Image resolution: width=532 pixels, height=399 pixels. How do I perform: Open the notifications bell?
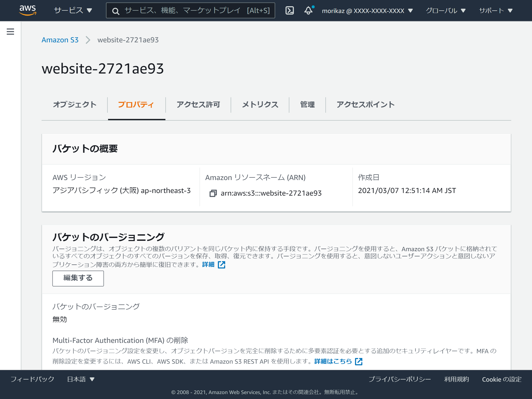(309, 10)
